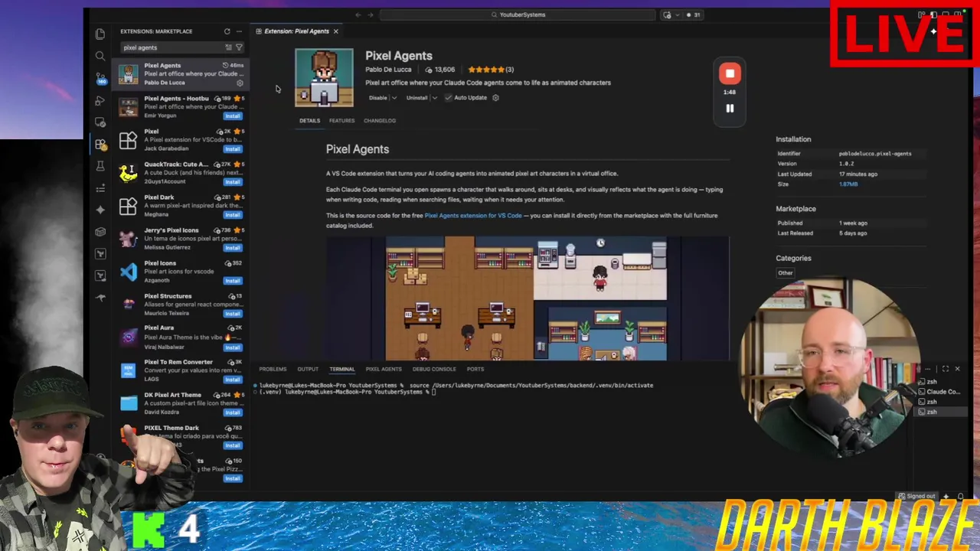
Task: Go forward with the title bar arrow
Action: 371,15
